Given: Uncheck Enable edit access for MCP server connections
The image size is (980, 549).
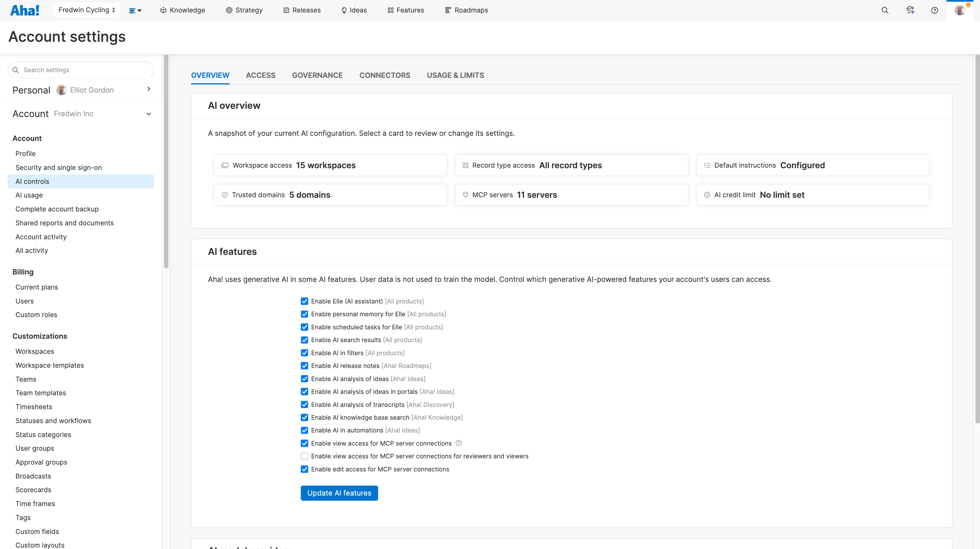Looking at the screenshot, I should tap(304, 469).
